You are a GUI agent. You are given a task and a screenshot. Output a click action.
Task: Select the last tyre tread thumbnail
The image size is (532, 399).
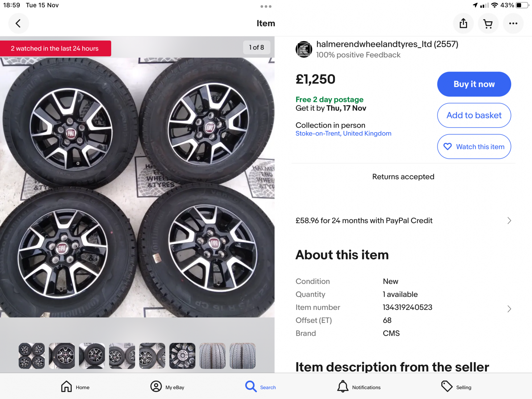[242, 356]
